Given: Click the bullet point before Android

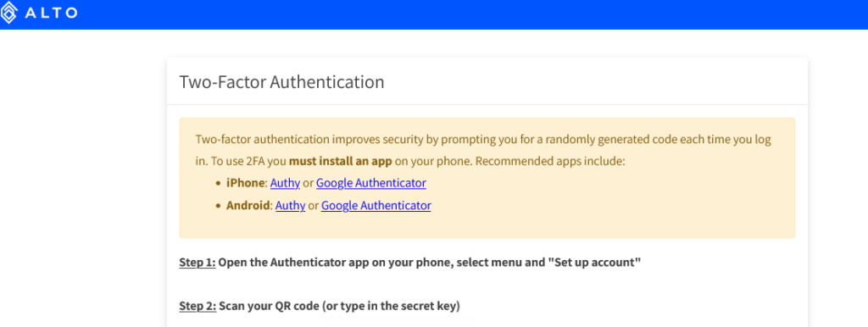Looking at the screenshot, I should pos(218,206).
